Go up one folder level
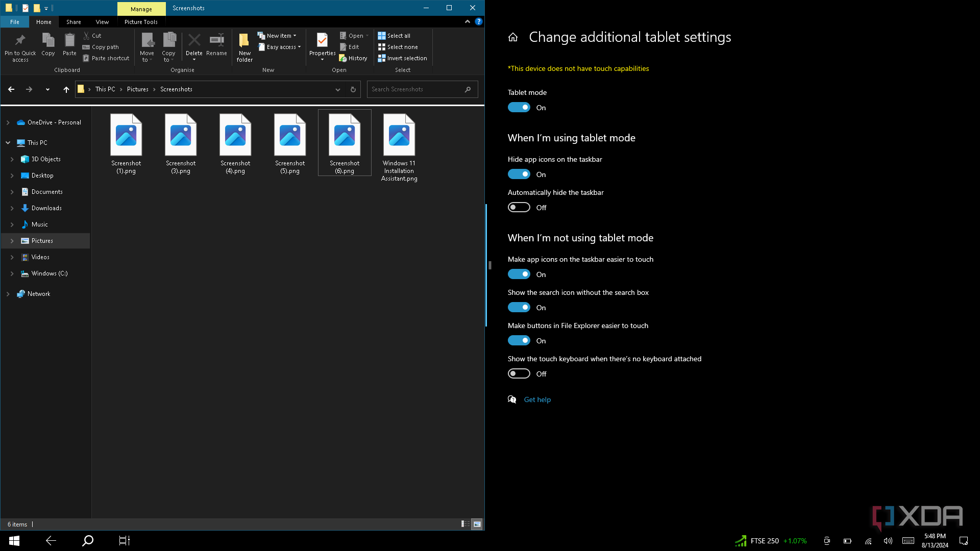Screen dimensions: 980x551 [66, 89]
